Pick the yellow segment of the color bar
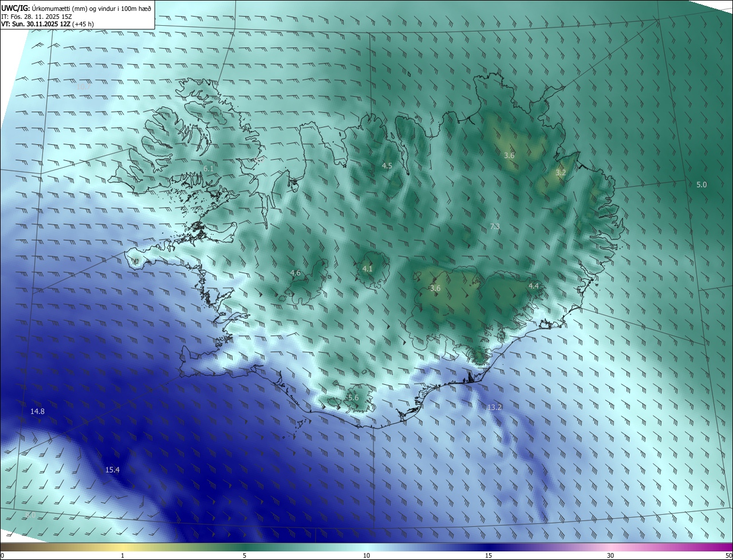 pyautogui.click(x=123, y=547)
